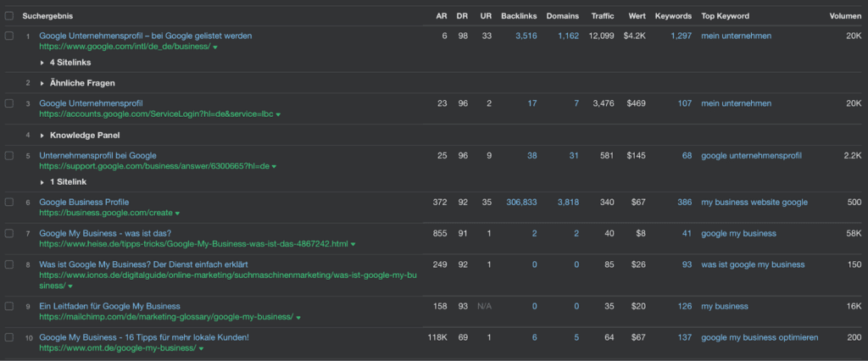Open the 1,297 keywords value

coord(682,36)
